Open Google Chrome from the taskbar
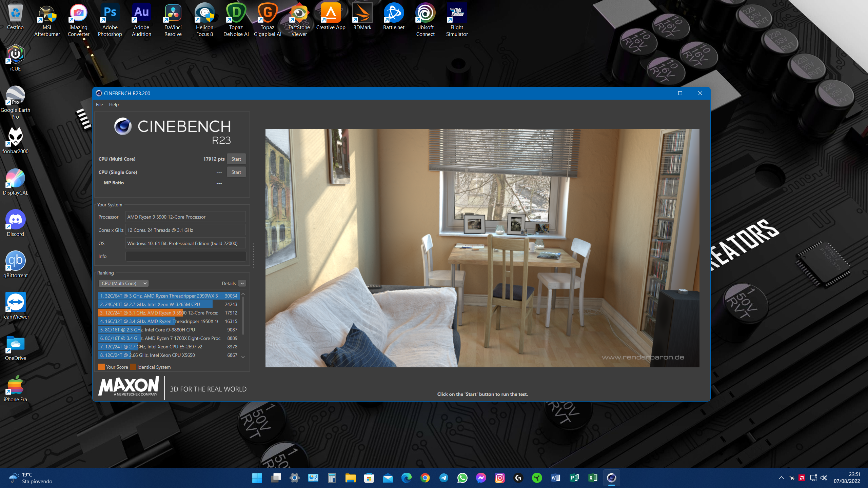 425,478
